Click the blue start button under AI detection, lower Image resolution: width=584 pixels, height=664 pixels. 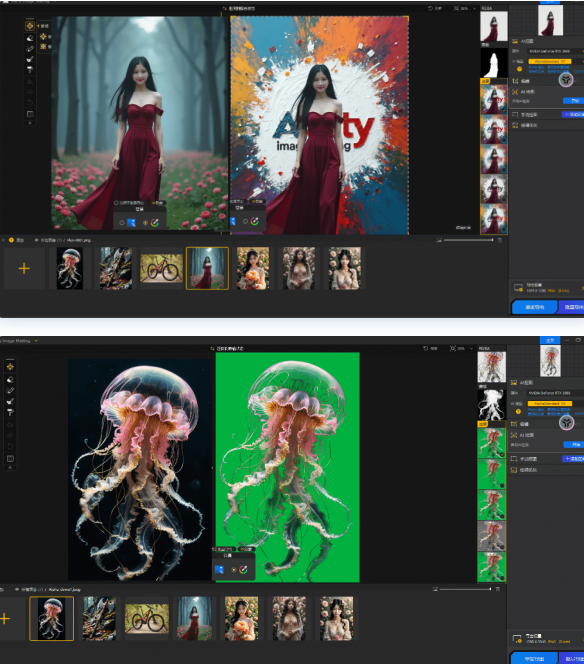coord(574,445)
